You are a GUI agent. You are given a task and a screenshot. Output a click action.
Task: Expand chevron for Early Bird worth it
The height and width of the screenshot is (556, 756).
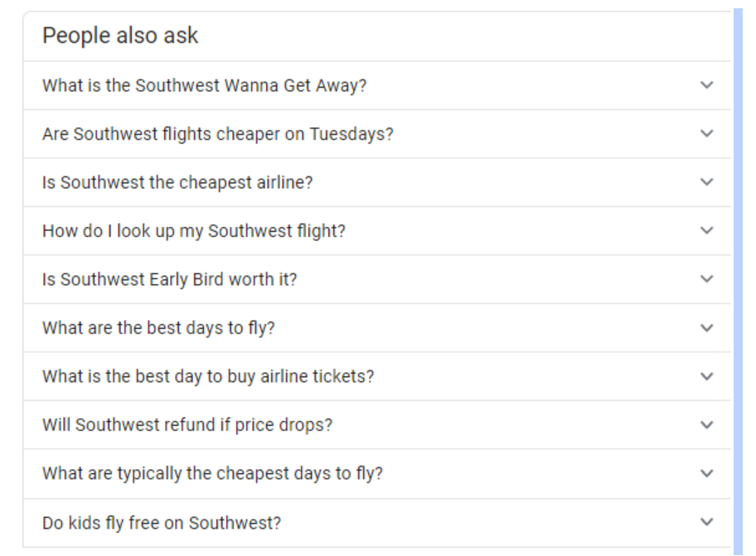[706, 279]
